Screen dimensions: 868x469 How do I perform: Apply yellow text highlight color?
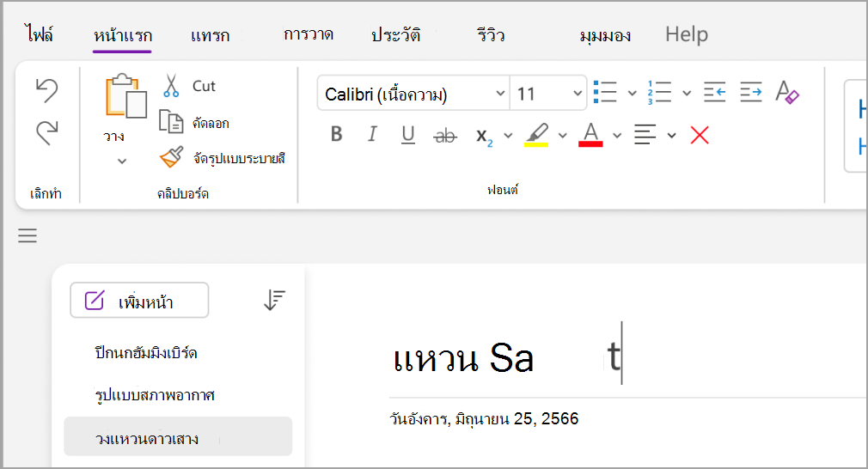click(x=536, y=135)
